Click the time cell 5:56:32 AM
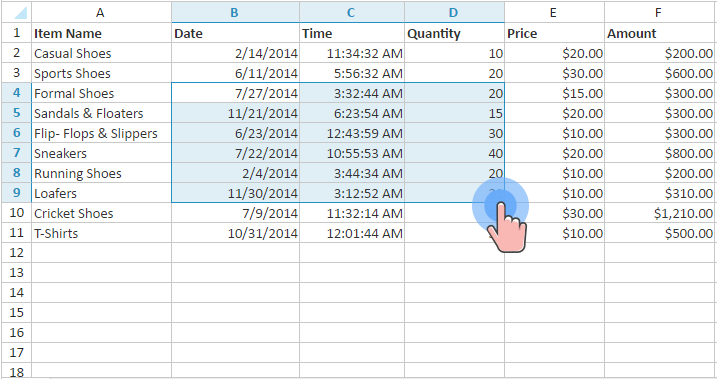Viewport: 717px width, 379px height. click(x=352, y=73)
